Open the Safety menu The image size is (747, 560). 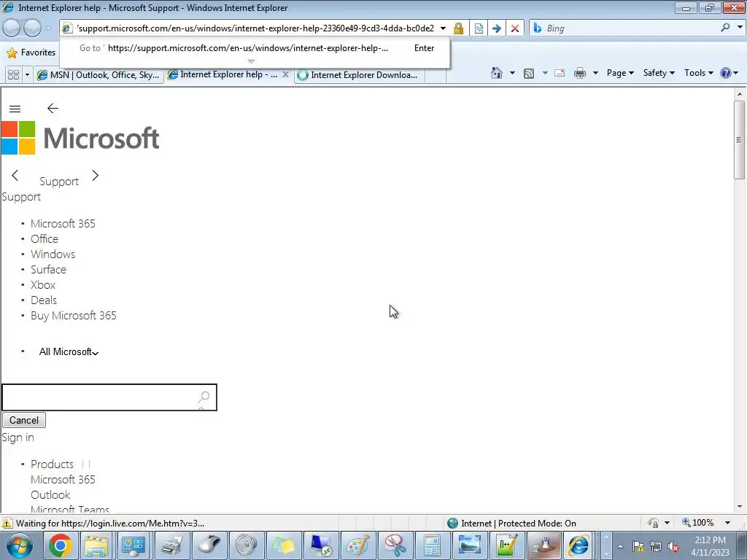659,73
